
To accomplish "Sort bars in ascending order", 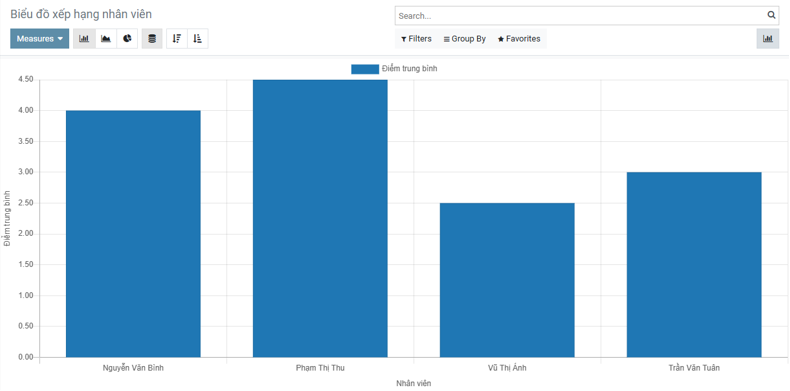I will click(x=198, y=39).
